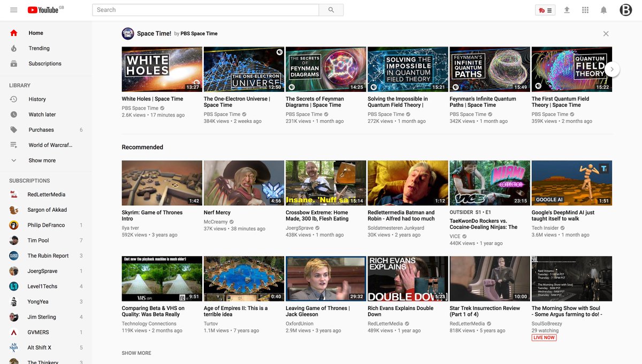Open the Tech Insider channel link
Image resolution: width=642 pixels, height=364 pixels.
click(545, 228)
